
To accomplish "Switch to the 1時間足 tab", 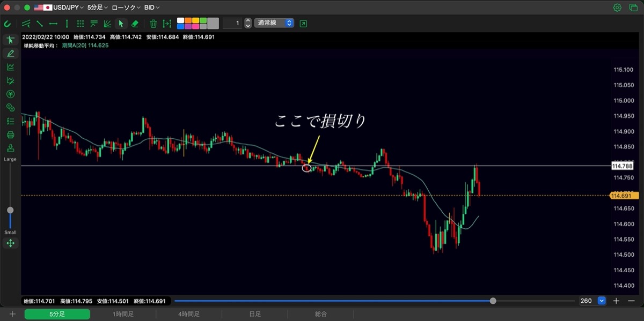I will [x=123, y=315].
